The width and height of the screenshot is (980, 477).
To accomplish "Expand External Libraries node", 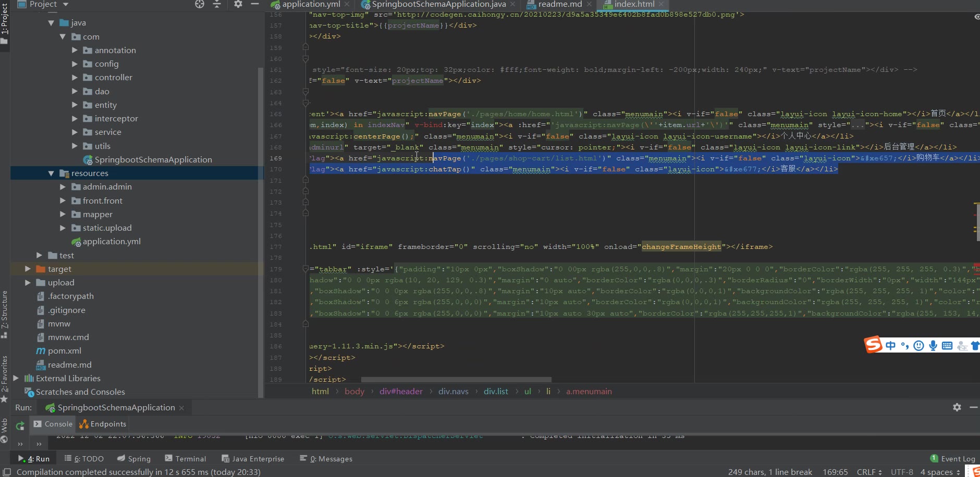I will pos(16,379).
